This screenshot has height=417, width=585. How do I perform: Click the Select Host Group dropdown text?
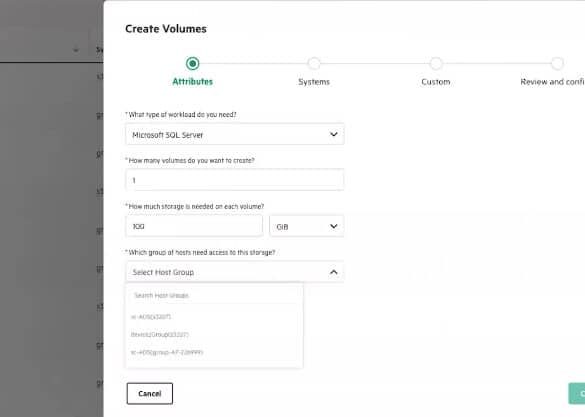163,272
